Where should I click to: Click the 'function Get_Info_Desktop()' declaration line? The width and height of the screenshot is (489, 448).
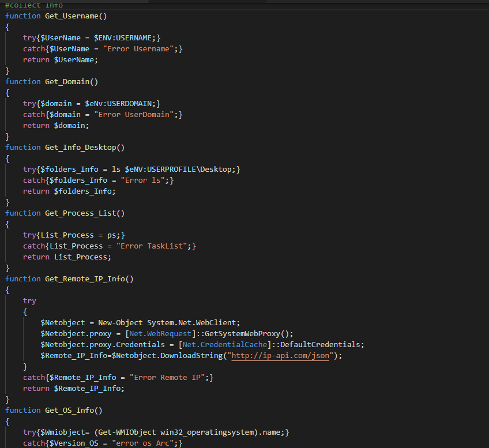pyautogui.click(x=65, y=148)
